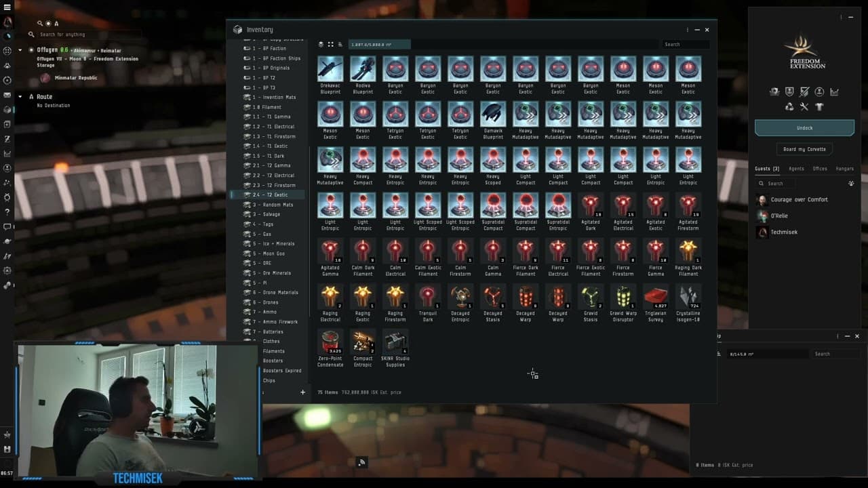Open the station panel kebab menu

click(841, 17)
